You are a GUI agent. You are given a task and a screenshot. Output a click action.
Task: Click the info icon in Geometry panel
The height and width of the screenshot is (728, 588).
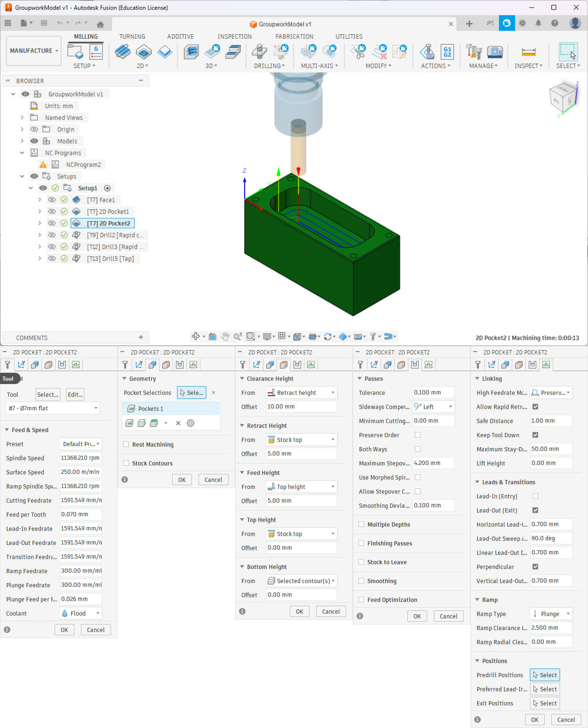125,480
